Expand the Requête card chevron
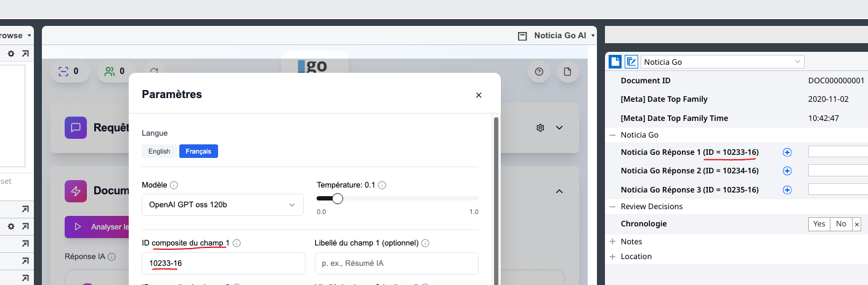868x285 pixels. pyautogui.click(x=559, y=128)
